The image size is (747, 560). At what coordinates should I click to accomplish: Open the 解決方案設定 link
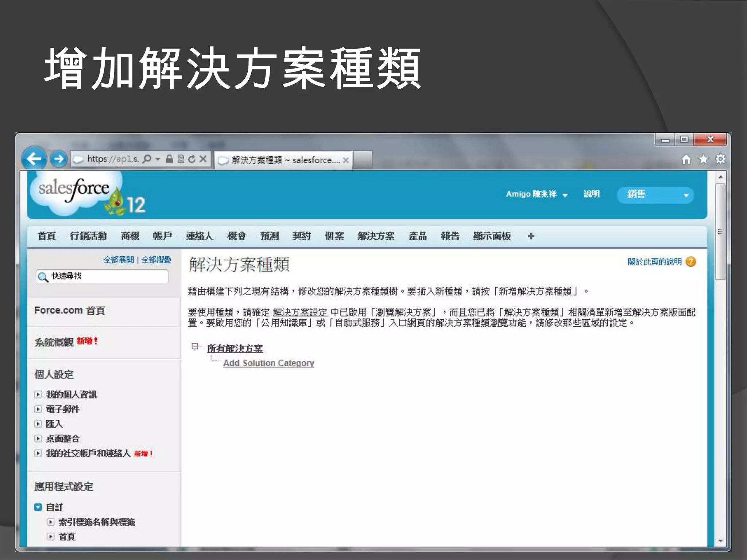(x=301, y=312)
